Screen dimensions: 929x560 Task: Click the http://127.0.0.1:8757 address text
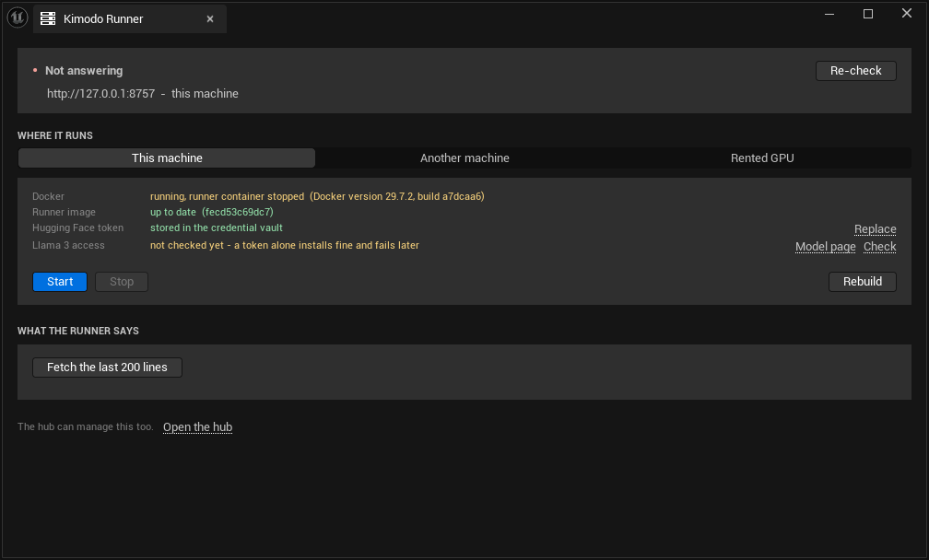100,94
